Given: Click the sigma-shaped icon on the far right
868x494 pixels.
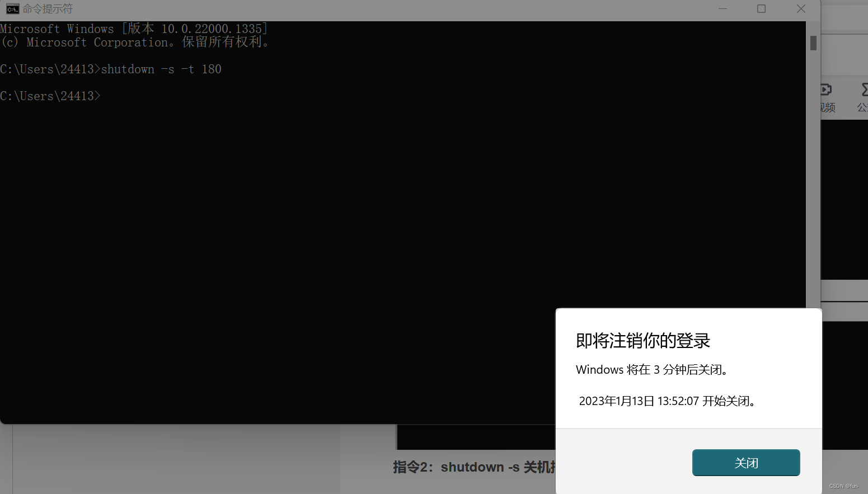Looking at the screenshot, I should [x=864, y=88].
